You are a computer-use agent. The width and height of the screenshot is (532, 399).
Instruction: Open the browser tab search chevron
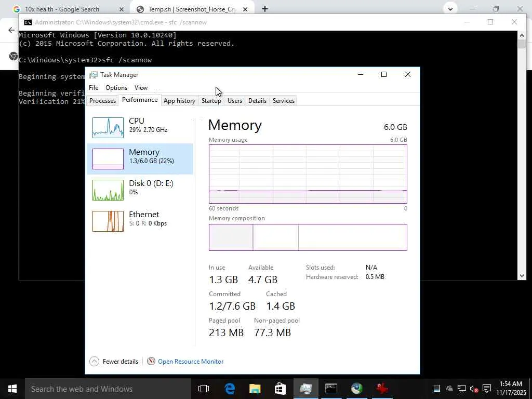tap(450, 9)
